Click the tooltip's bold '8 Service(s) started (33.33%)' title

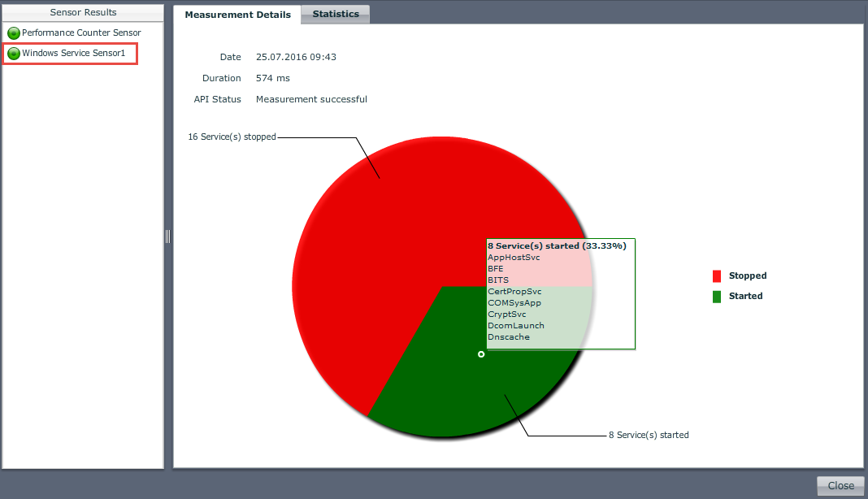point(557,245)
